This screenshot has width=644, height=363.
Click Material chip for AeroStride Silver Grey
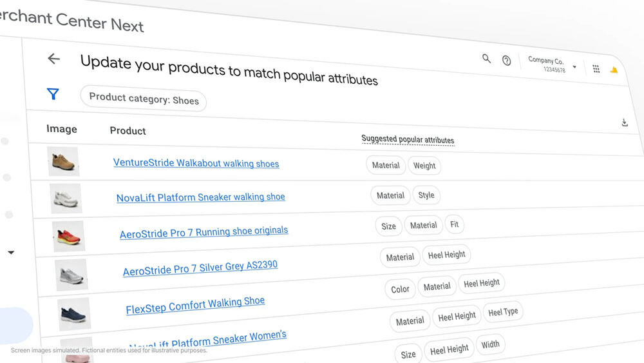(x=400, y=257)
